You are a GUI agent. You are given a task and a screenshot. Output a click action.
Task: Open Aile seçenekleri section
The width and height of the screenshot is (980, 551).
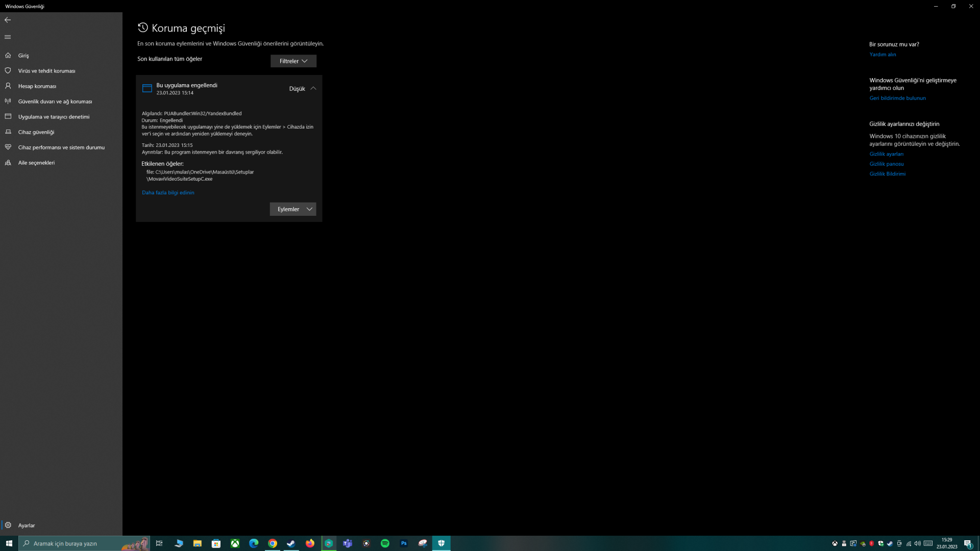36,163
